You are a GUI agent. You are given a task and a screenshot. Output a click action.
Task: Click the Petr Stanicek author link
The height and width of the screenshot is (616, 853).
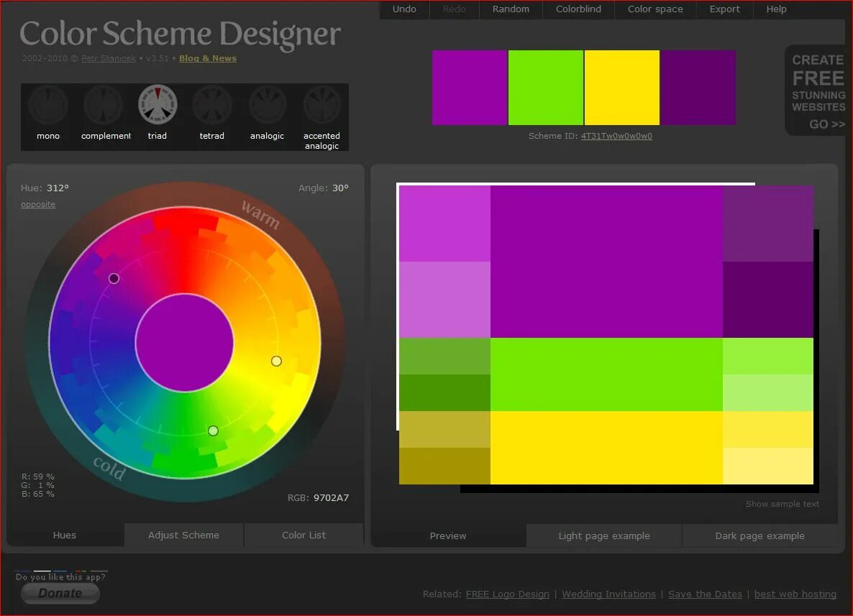(x=109, y=58)
